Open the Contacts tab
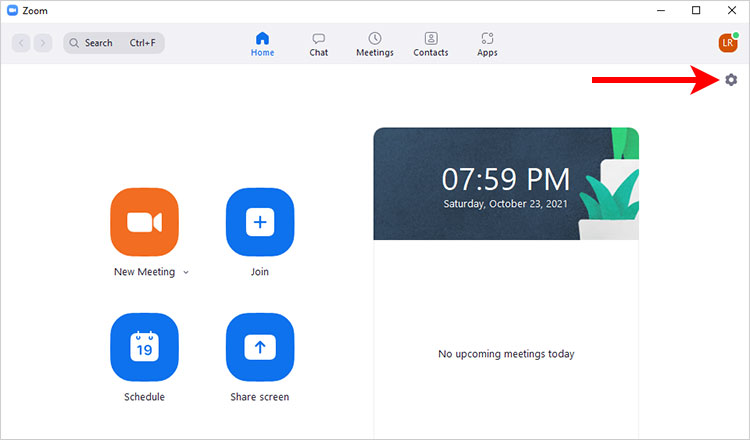The width and height of the screenshot is (750, 440). [x=430, y=44]
